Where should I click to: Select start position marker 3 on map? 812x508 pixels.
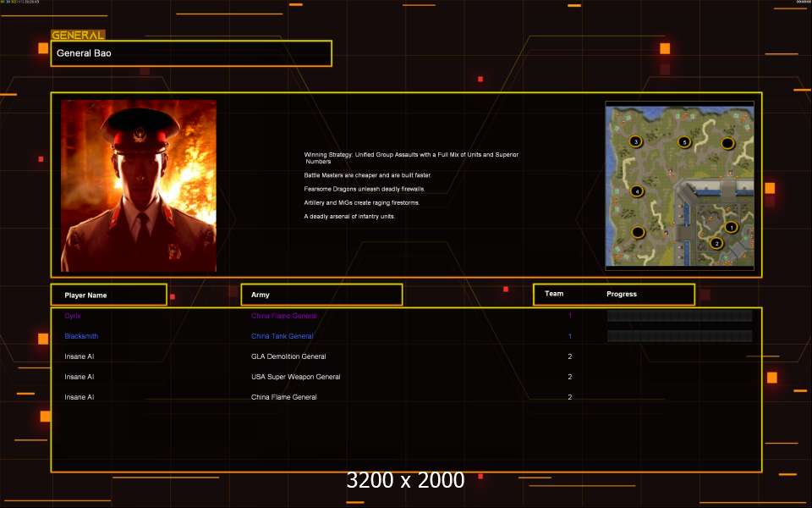pos(635,141)
